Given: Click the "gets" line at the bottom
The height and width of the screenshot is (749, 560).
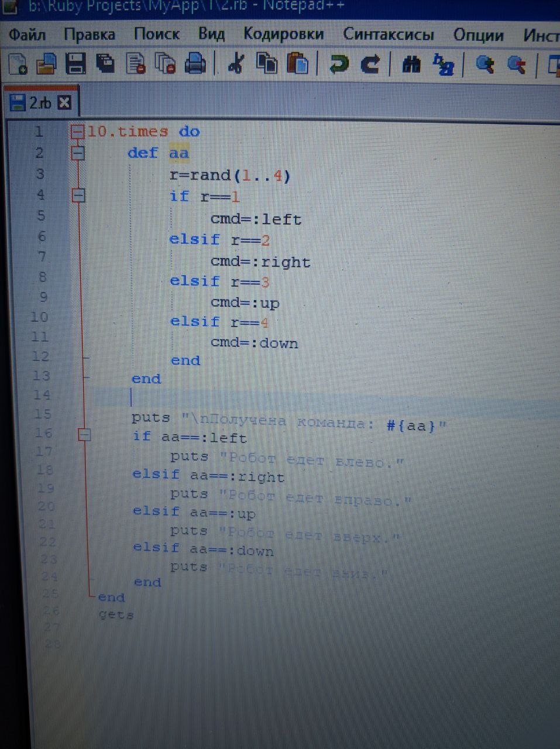Looking at the screenshot, I should [x=116, y=615].
